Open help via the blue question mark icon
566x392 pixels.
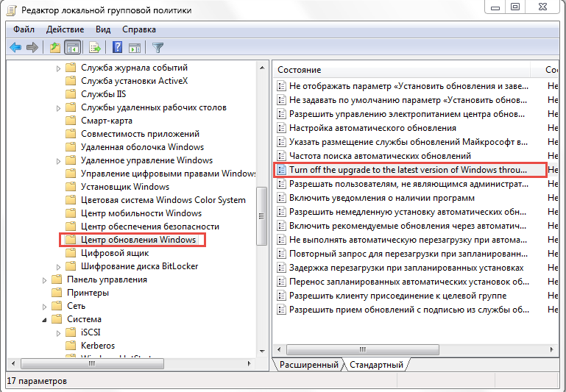click(117, 47)
